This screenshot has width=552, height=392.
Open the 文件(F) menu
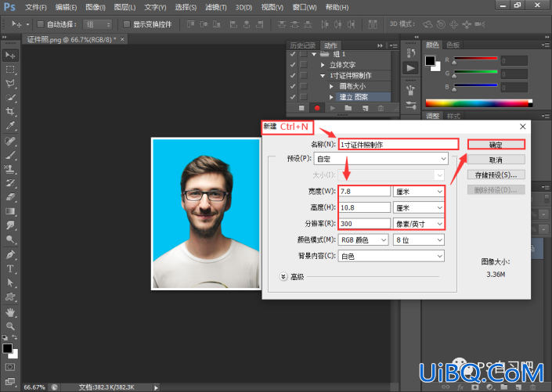coord(36,7)
